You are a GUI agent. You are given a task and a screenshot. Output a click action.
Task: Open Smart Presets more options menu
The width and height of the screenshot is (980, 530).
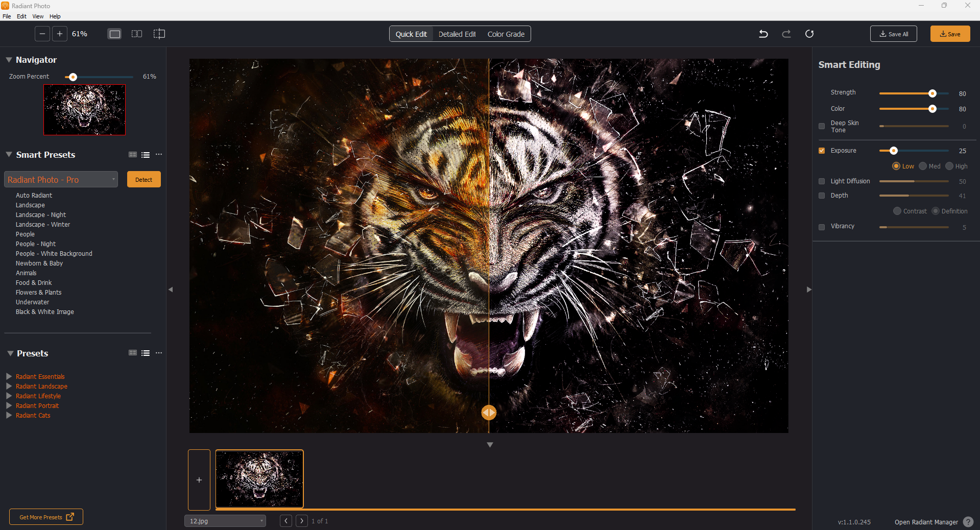[x=159, y=154]
